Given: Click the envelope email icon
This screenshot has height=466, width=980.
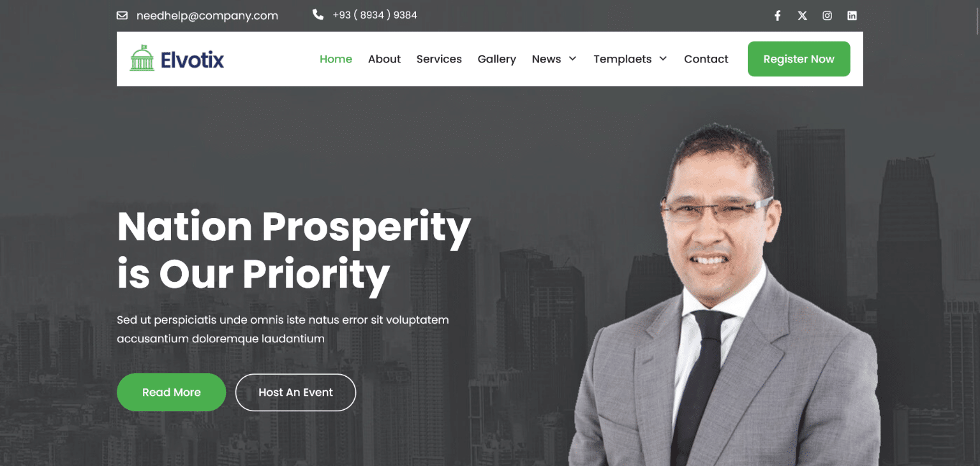Looking at the screenshot, I should [x=122, y=15].
